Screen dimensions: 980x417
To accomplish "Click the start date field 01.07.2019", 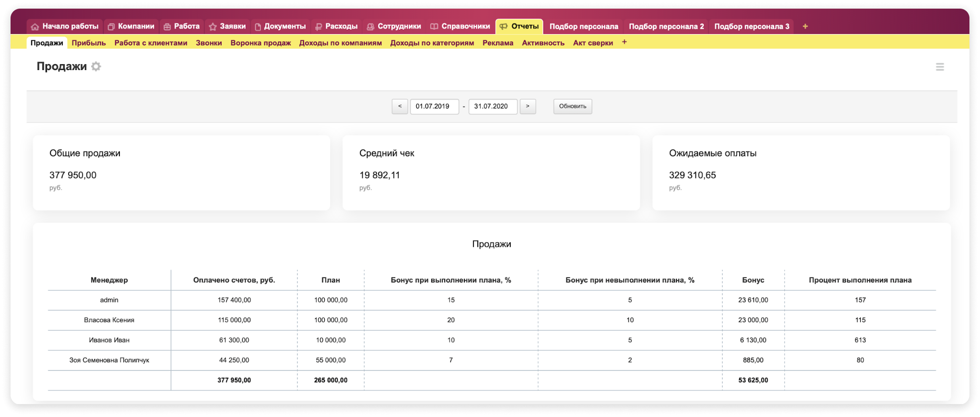I will 434,106.
